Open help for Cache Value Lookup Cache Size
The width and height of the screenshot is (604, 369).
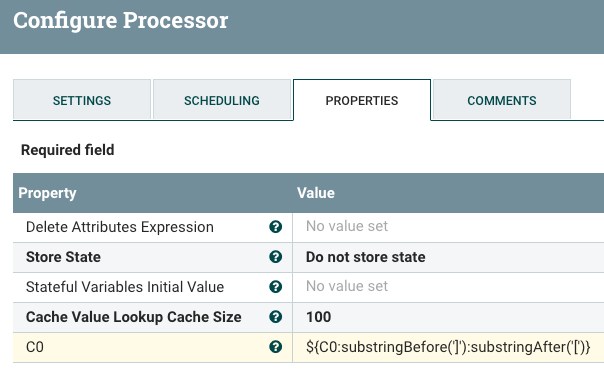(x=275, y=317)
